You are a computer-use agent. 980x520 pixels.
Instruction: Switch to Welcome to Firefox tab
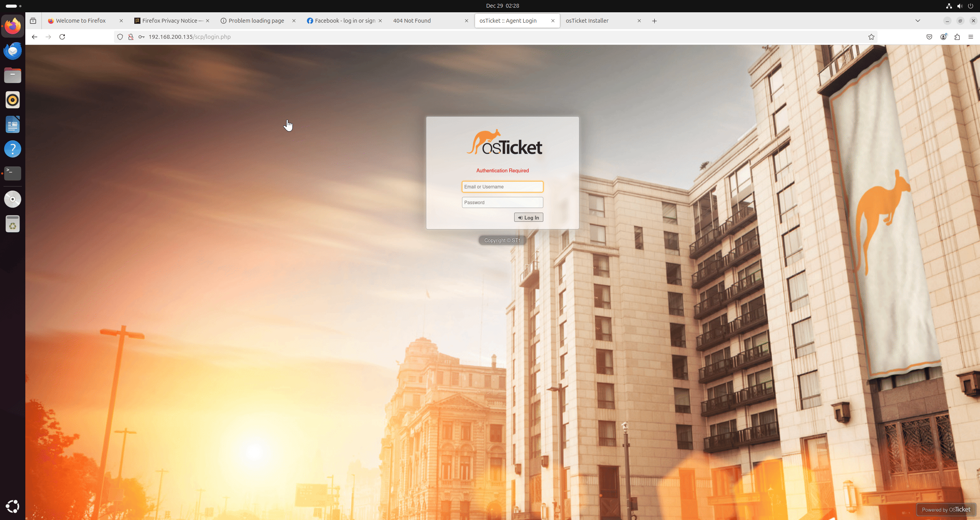coord(81,21)
